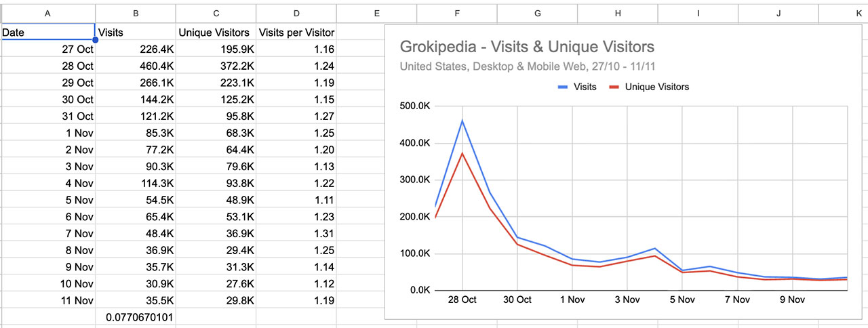Viewport: 868px width, 328px height.
Task: Select the 372.2K unique visitors cell
Action: [x=216, y=66]
